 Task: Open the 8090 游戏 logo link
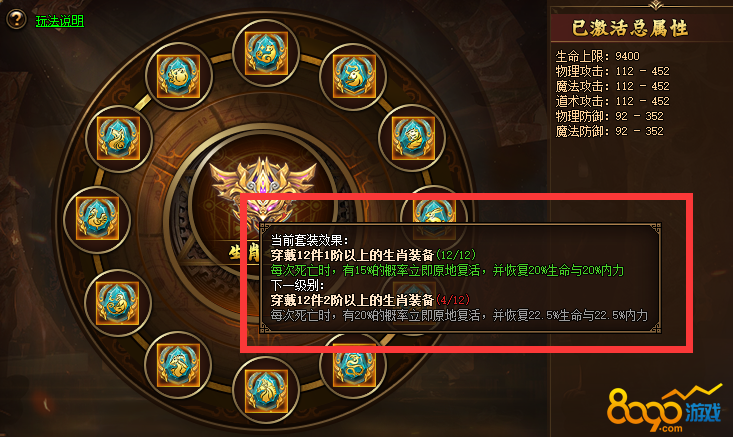(x=664, y=409)
